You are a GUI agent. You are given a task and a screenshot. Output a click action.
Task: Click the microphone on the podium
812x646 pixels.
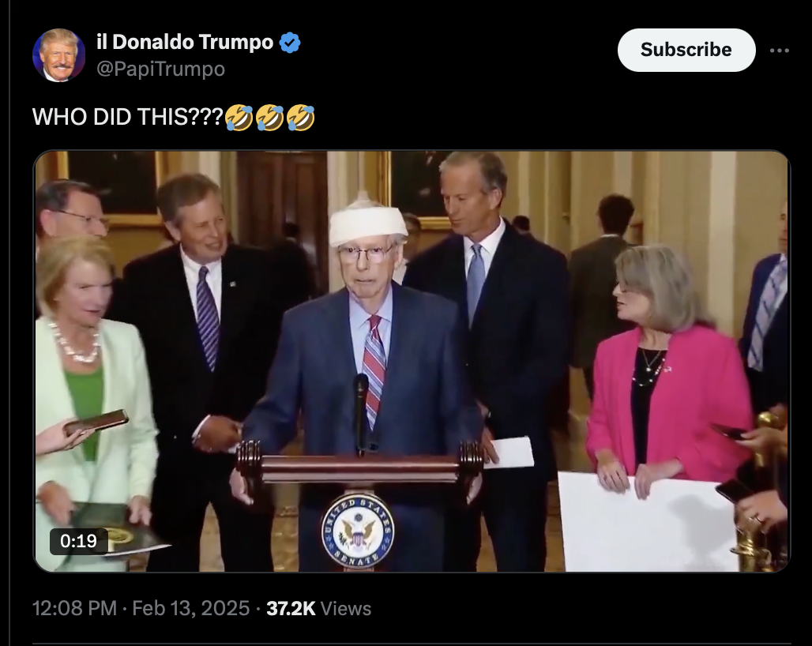click(361, 412)
